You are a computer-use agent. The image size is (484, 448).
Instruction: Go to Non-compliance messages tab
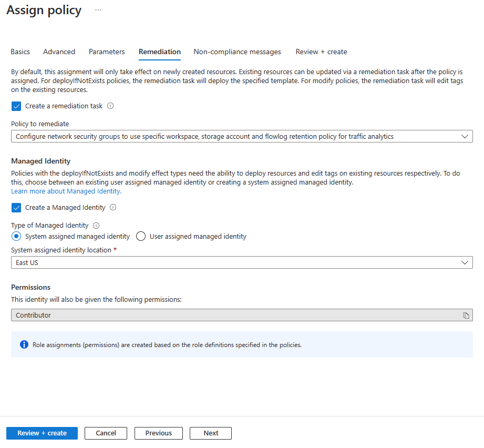(237, 52)
